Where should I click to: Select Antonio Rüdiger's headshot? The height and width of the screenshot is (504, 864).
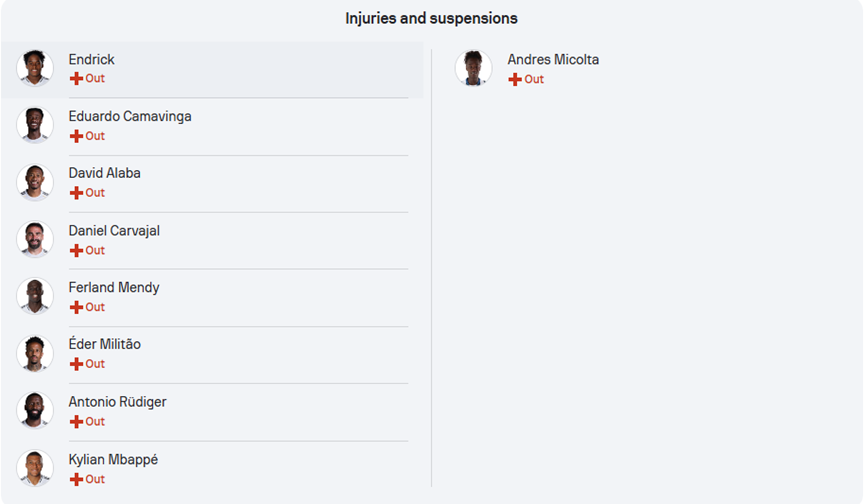pyautogui.click(x=35, y=410)
